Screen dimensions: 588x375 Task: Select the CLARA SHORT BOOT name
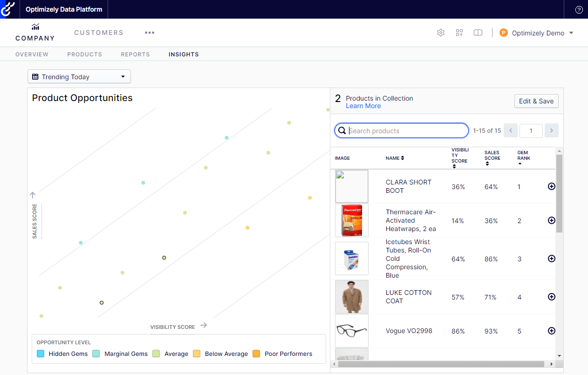409,186
